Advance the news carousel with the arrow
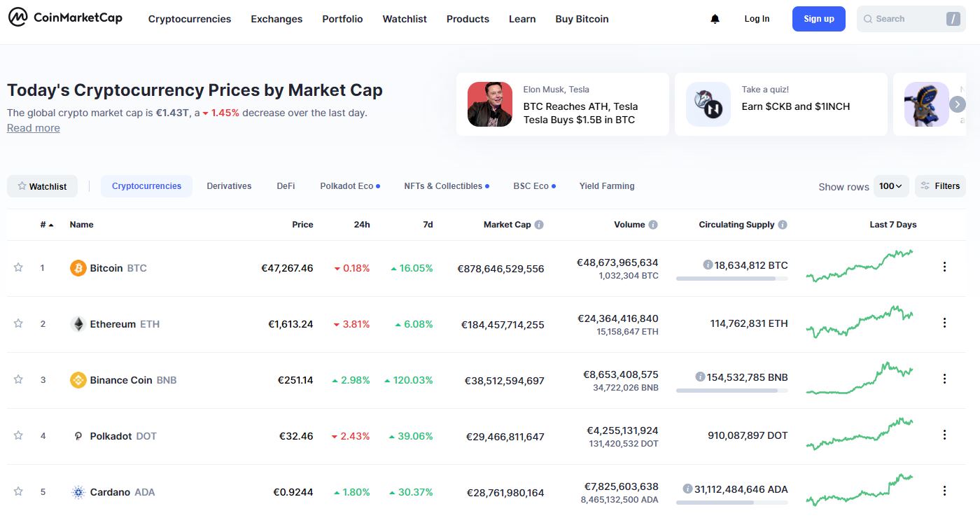980x518 pixels. coord(958,104)
